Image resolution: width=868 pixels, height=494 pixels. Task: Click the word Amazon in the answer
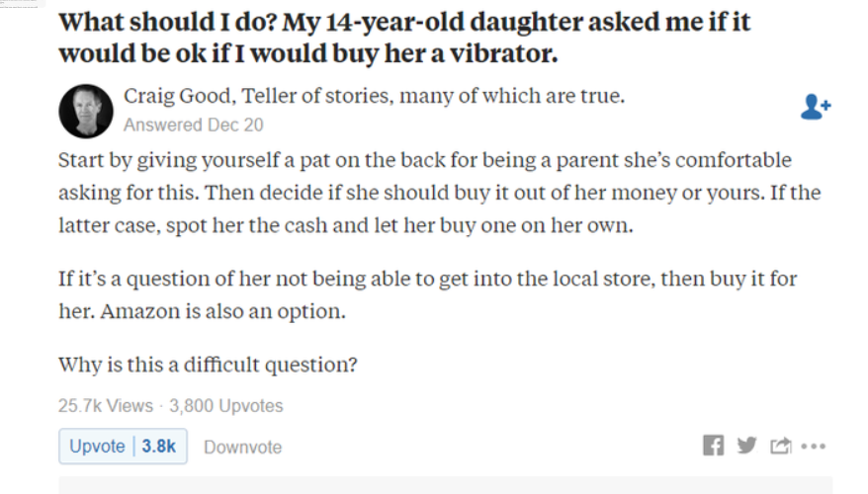(140, 311)
